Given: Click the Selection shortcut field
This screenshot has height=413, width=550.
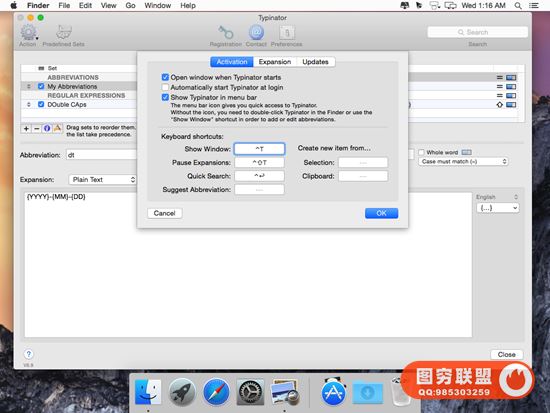Looking at the screenshot, I should 363,162.
